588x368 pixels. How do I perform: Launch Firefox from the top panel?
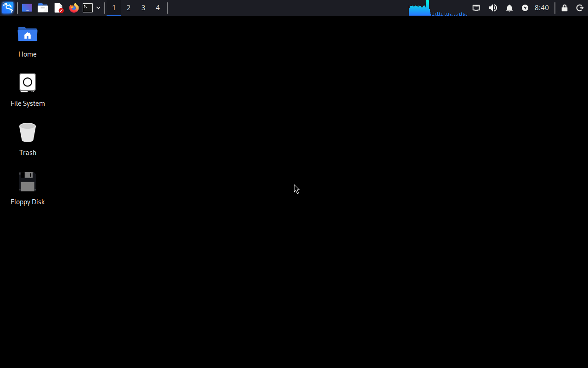73,8
